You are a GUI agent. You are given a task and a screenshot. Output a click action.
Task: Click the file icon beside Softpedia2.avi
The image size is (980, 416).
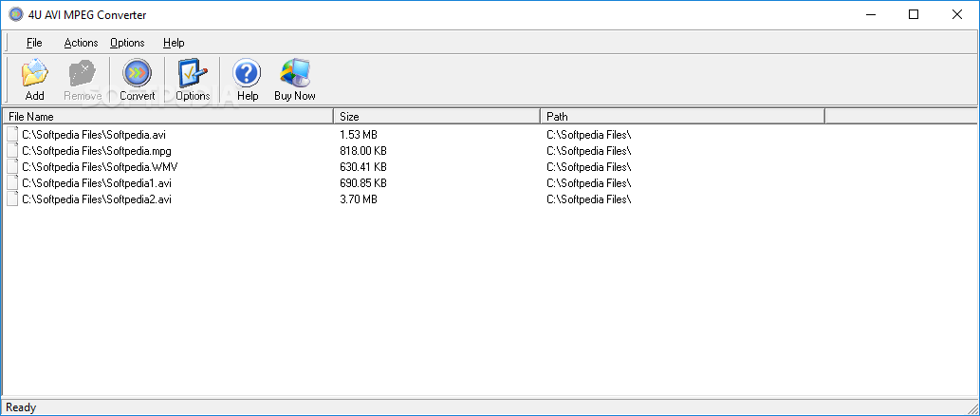12,199
